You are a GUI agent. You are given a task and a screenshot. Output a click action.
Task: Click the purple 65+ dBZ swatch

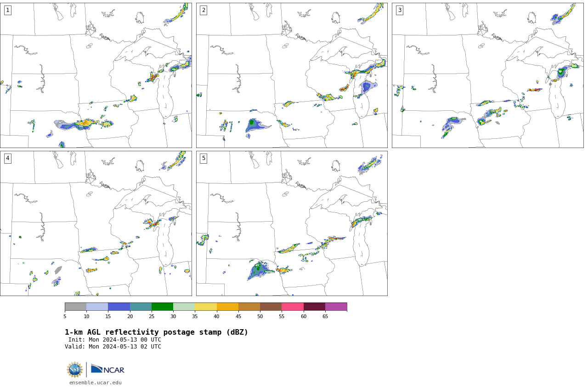coord(336,307)
